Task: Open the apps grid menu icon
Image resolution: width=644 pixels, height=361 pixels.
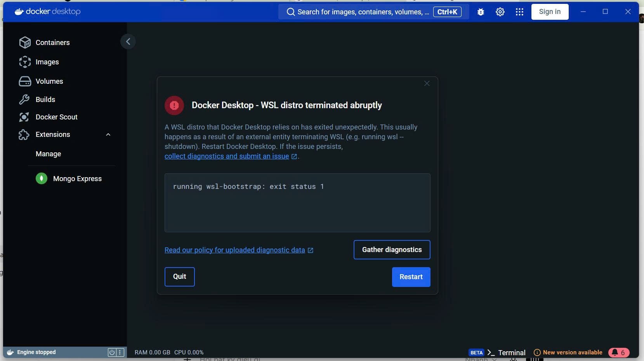Action: tap(519, 12)
